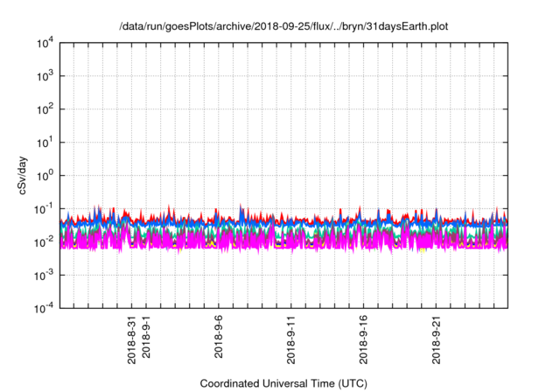Screen dimensions: 560x392
Task: Click the 10^0 y-axis tick label
Action: point(45,175)
